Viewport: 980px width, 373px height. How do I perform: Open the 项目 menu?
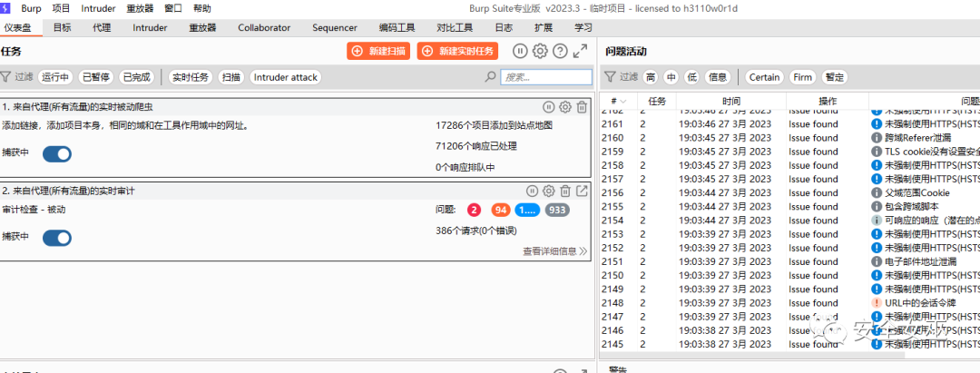click(x=62, y=9)
